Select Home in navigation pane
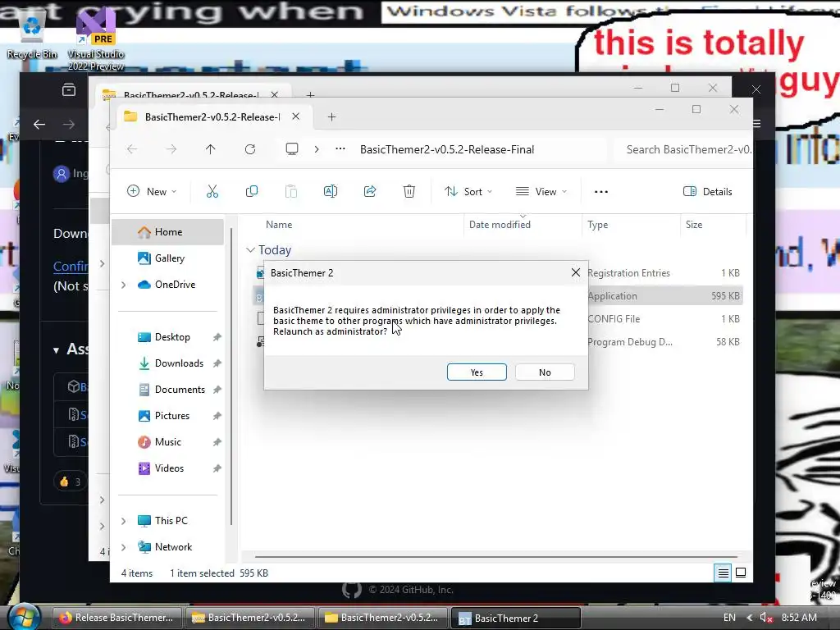 coord(167,232)
